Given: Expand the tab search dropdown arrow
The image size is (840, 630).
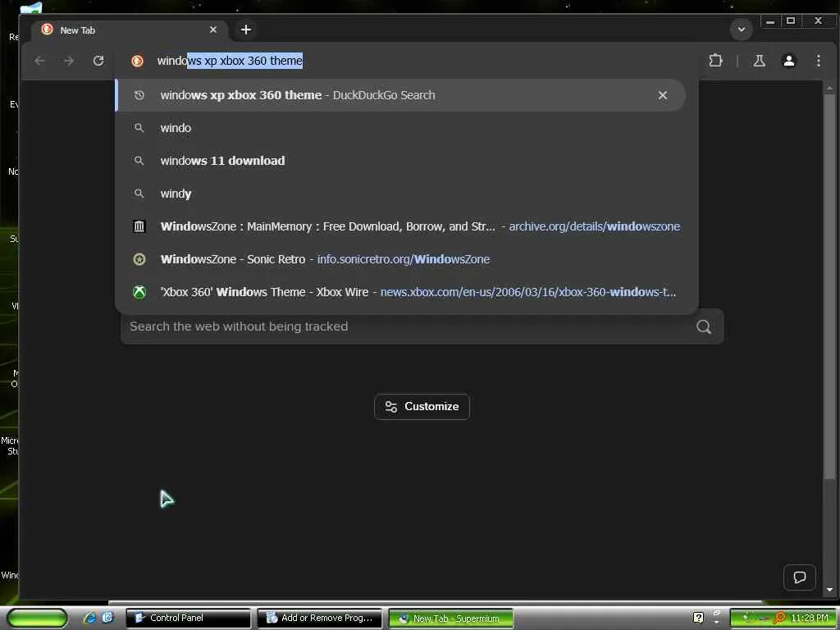Looking at the screenshot, I should (x=742, y=29).
